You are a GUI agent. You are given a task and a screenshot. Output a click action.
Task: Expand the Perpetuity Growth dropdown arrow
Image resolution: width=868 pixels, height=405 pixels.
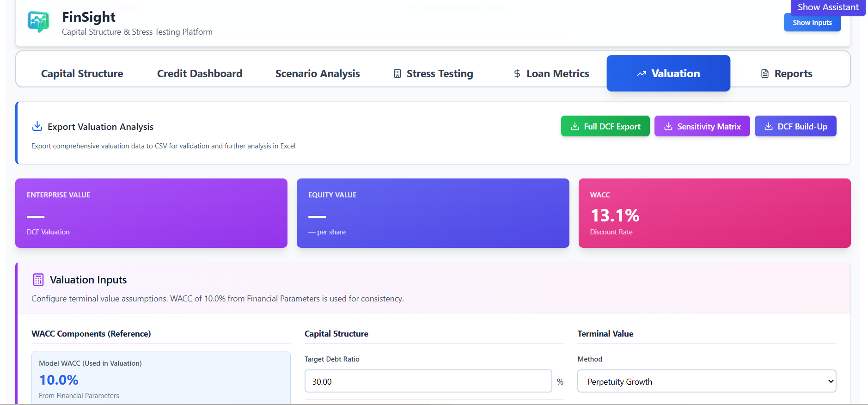[831, 381]
